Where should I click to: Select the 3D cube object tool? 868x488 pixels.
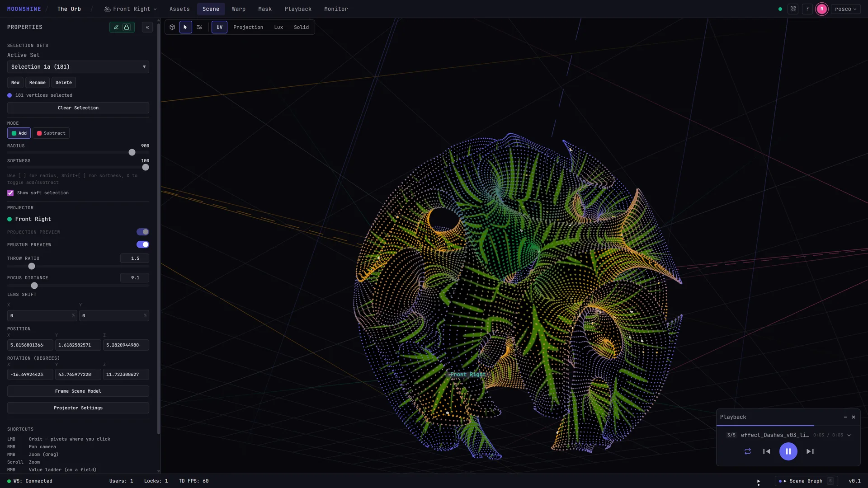(x=172, y=27)
